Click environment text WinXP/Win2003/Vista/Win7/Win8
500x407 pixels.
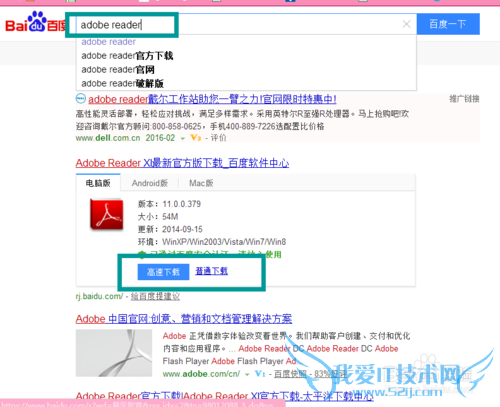(x=224, y=242)
